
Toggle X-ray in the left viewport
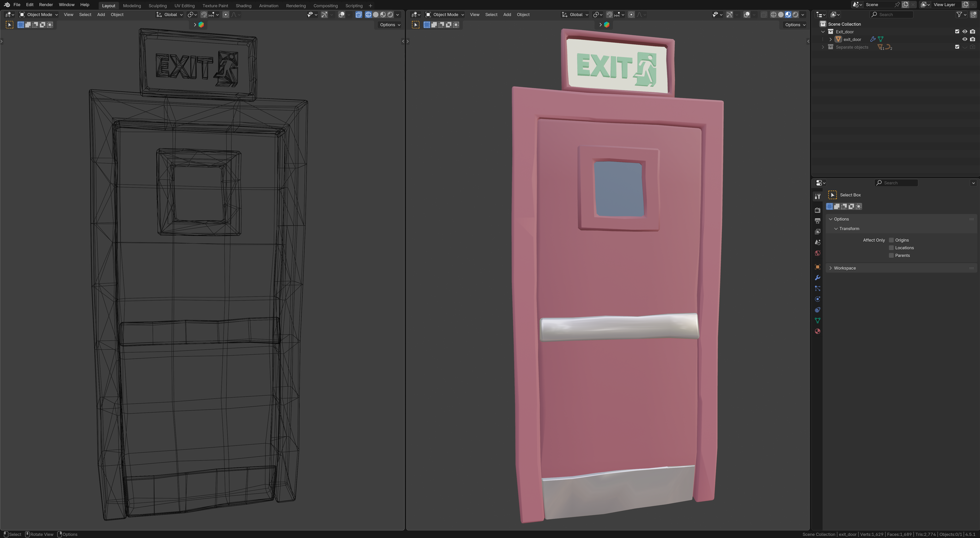pyautogui.click(x=358, y=15)
